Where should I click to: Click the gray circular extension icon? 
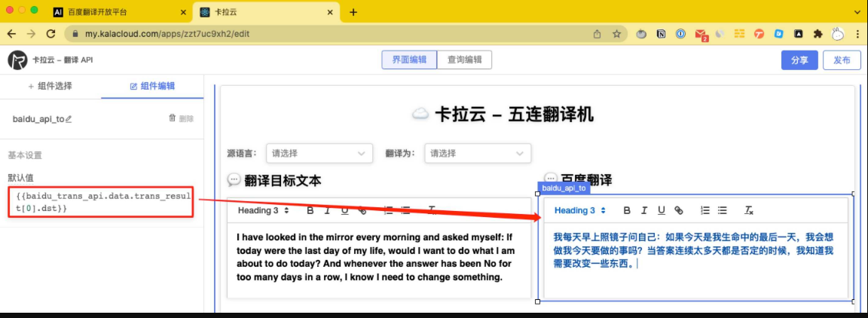(x=720, y=34)
